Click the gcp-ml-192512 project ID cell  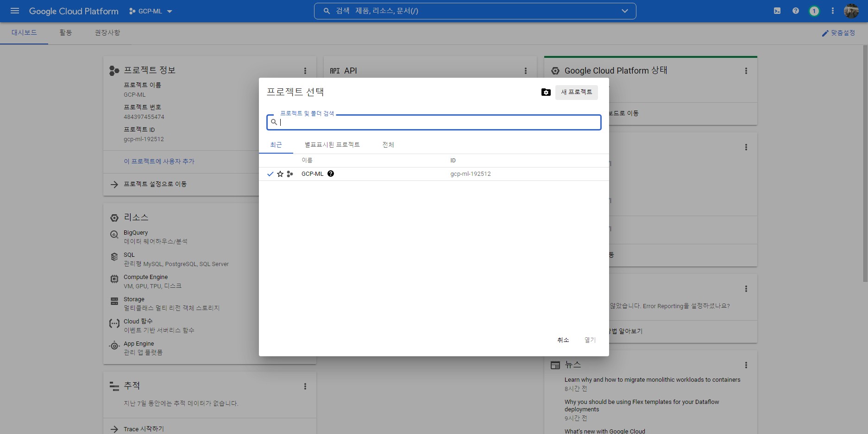click(x=471, y=174)
